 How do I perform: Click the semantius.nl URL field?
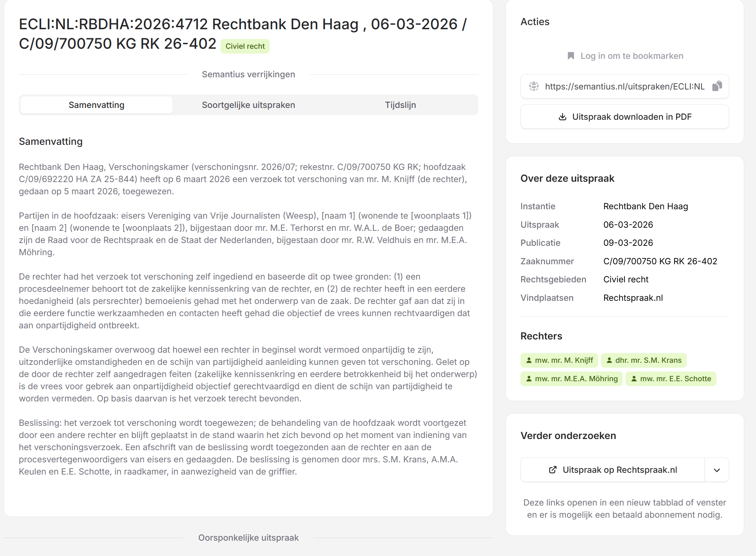(x=624, y=86)
